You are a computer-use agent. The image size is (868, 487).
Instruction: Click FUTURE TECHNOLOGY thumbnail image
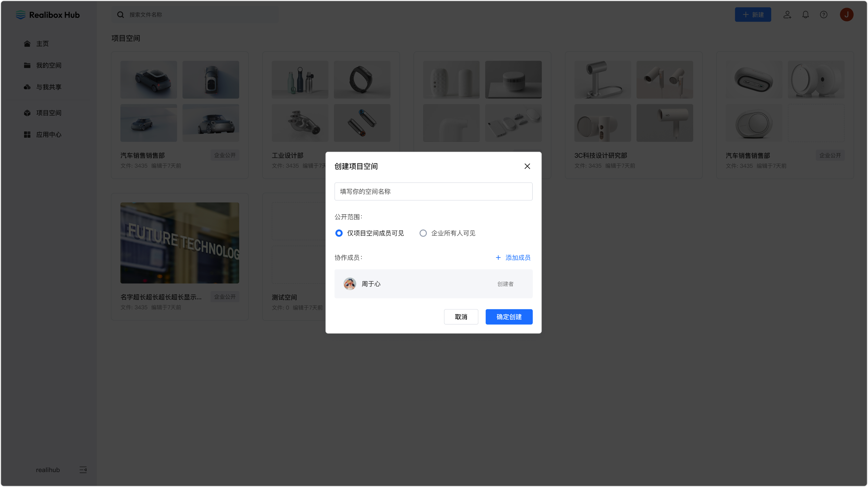[x=180, y=243]
